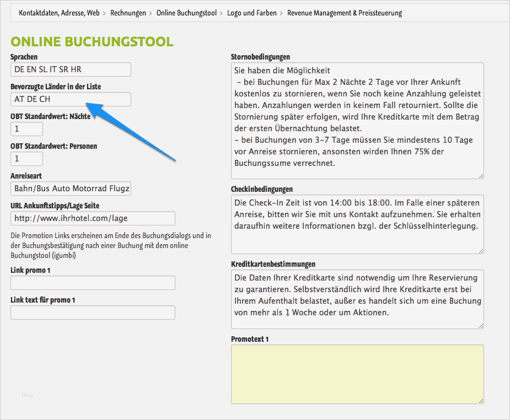Click the empty Link promo 1 field
The image size is (510, 420).
click(x=93, y=283)
